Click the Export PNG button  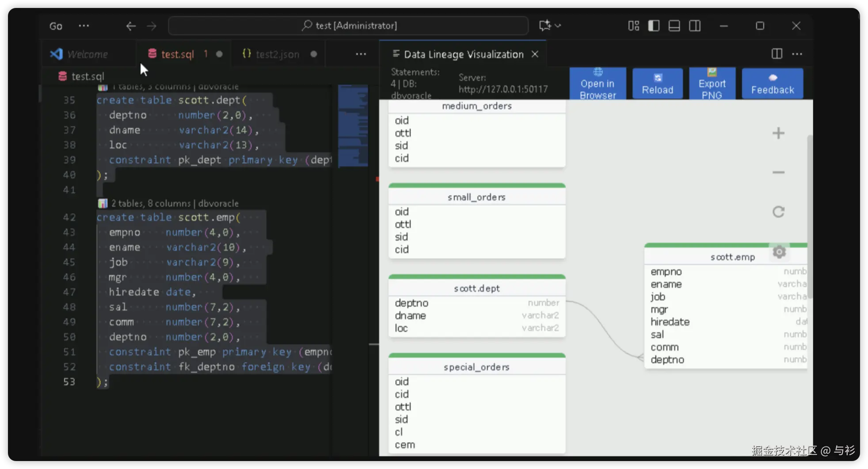(712, 84)
